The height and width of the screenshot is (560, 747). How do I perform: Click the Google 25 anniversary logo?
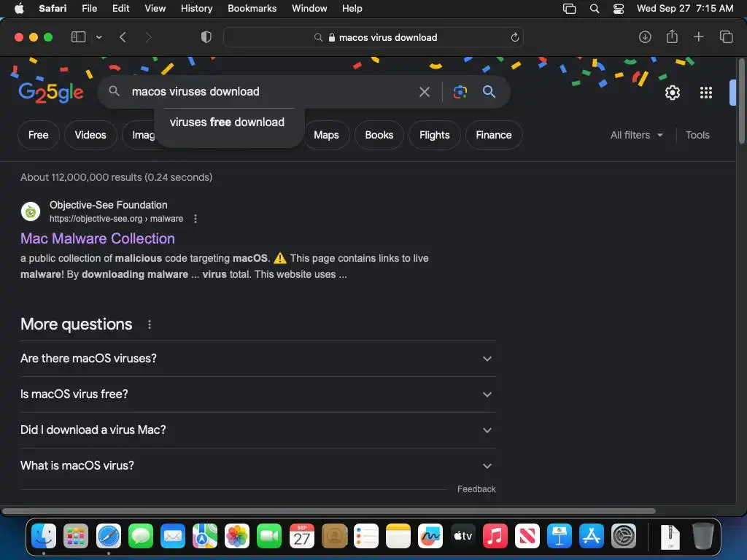pyautogui.click(x=51, y=93)
